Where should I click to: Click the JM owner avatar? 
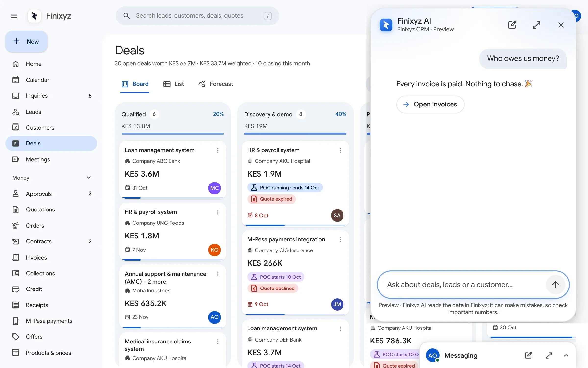[337, 304]
